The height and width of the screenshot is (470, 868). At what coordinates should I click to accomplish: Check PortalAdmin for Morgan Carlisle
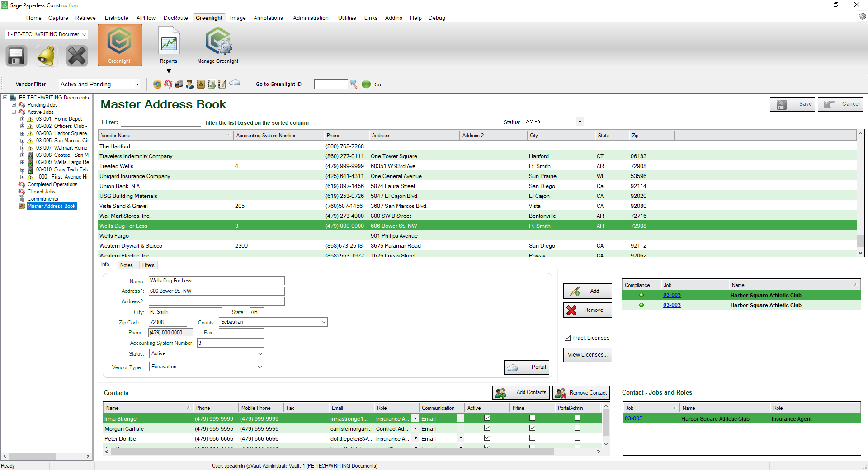pos(577,428)
